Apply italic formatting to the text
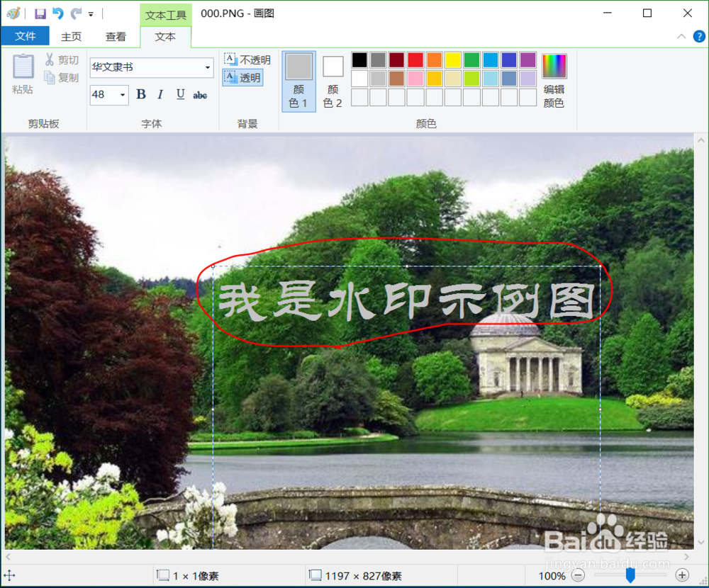This screenshot has width=709, height=588. [160, 94]
